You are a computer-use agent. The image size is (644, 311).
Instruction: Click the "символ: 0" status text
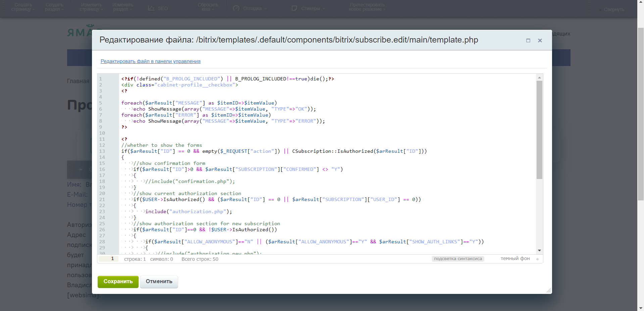point(162,259)
